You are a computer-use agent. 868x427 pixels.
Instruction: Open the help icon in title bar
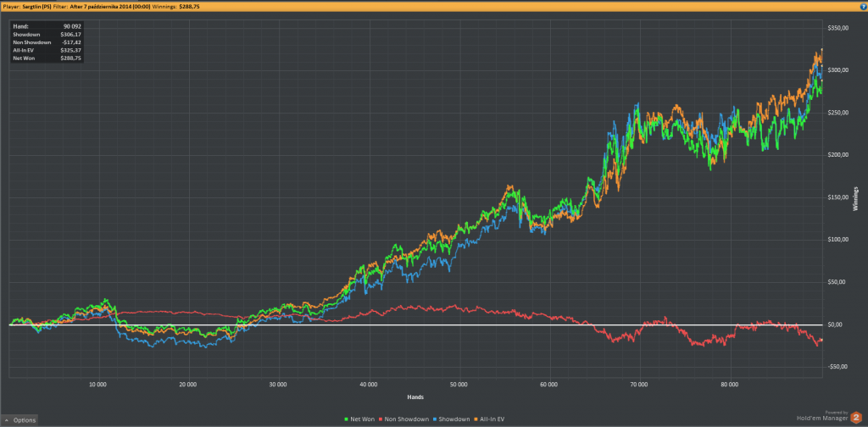(x=864, y=6)
